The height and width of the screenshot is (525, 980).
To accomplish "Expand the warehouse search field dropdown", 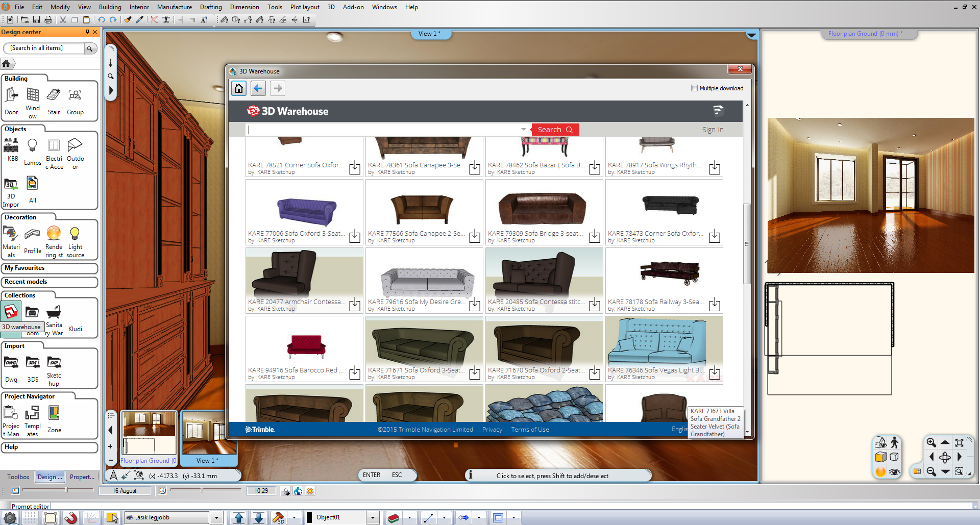I will tap(524, 130).
